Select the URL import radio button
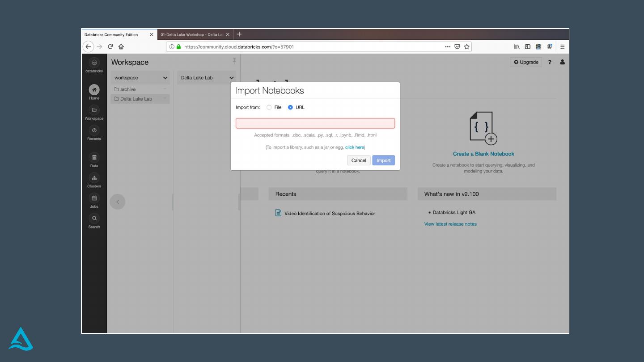 tap(290, 107)
